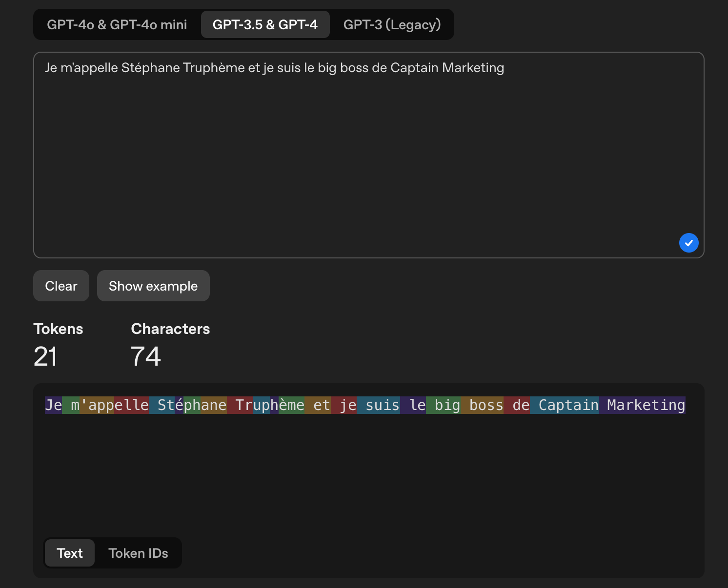Screen dimensions: 728x588
Task: Focus the French sentence input text area
Action: [368, 155]
